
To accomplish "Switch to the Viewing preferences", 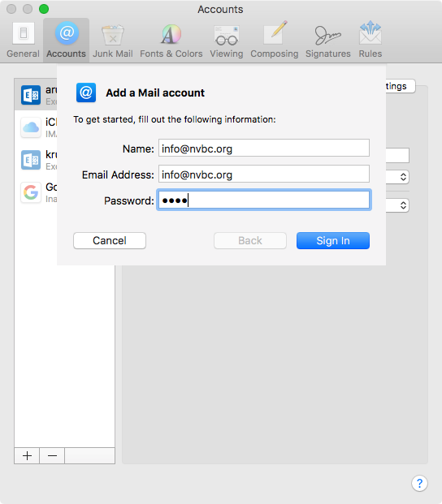I will pos(227,41).
